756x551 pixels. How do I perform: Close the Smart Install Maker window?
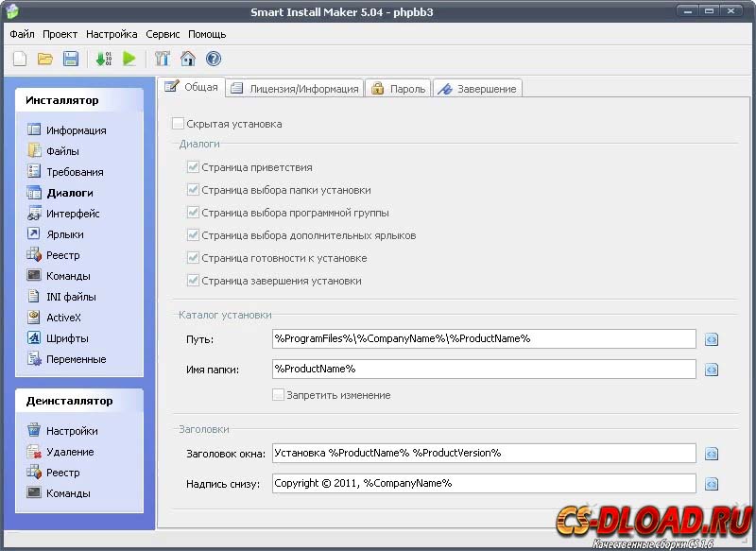pyautogui.click(x=731, y=11)
